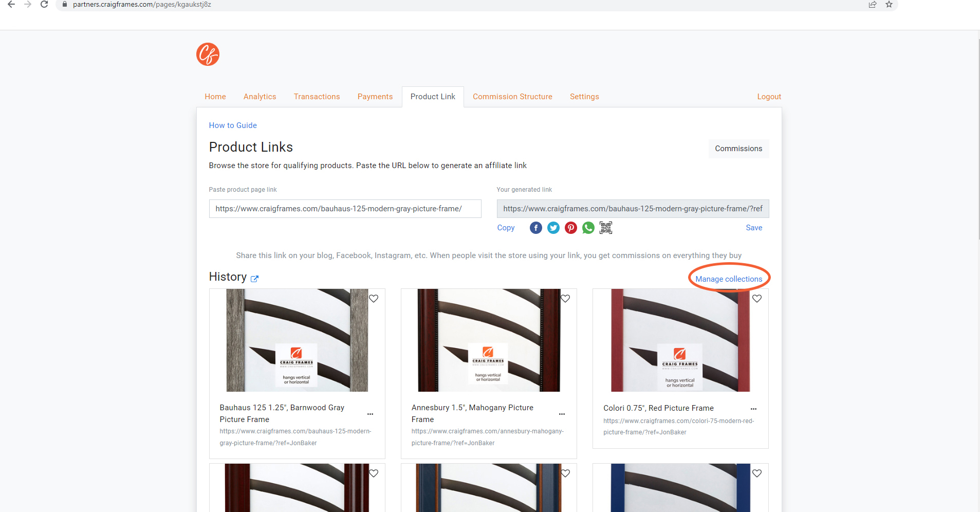The image size is (980, 512).
Task: Open options menu for Annesbury Mahogany card
Action: pos(562,414)
